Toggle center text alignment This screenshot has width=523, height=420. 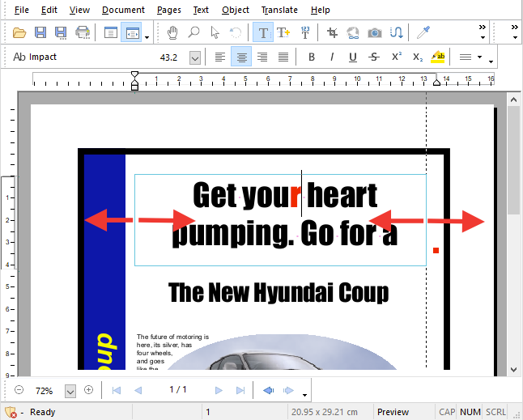click(x=241, y=57)
